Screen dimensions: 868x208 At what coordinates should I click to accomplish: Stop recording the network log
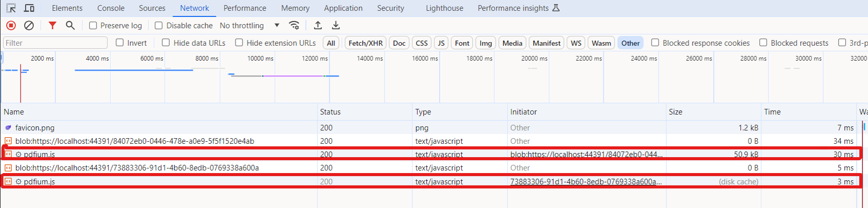[11, 25]
